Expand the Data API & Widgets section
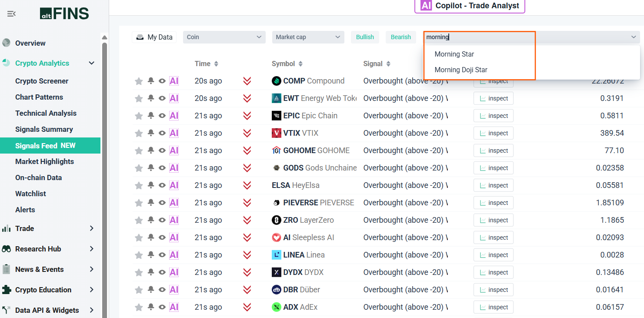This screenshot has height=318, width=644. (x=92, y=310)
